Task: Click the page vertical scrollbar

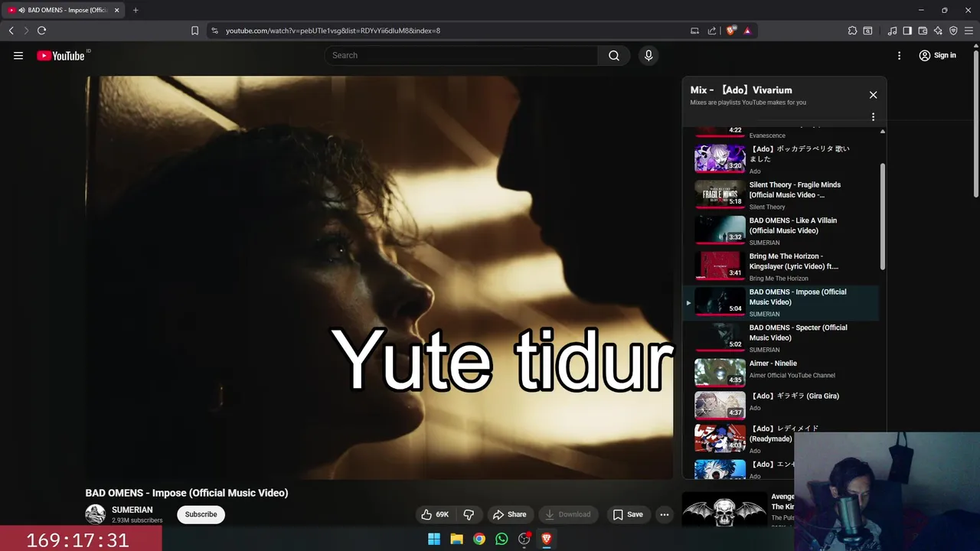Action: pos(975,125)
